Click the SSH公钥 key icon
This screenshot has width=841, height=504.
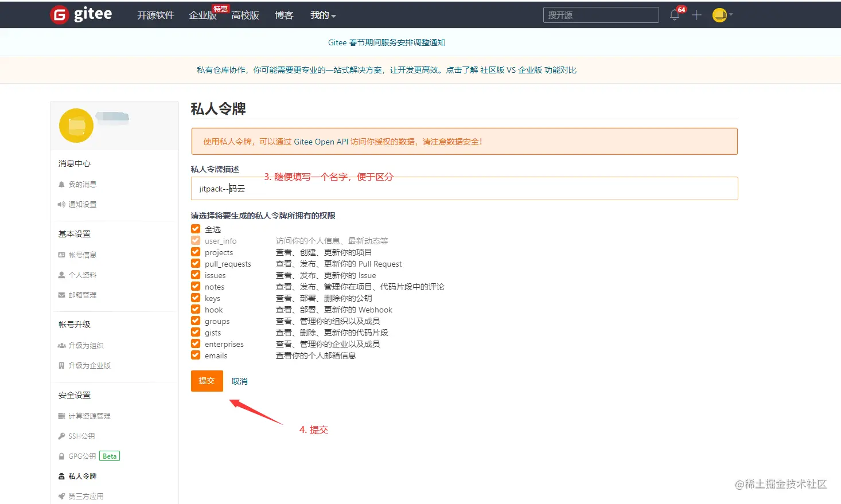coord(61,436)
